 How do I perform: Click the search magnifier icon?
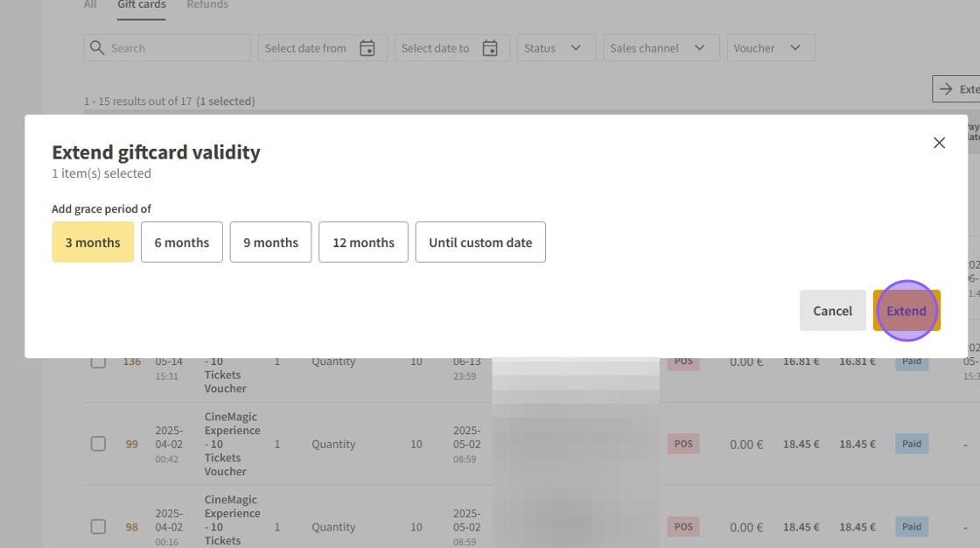point(97,48)
